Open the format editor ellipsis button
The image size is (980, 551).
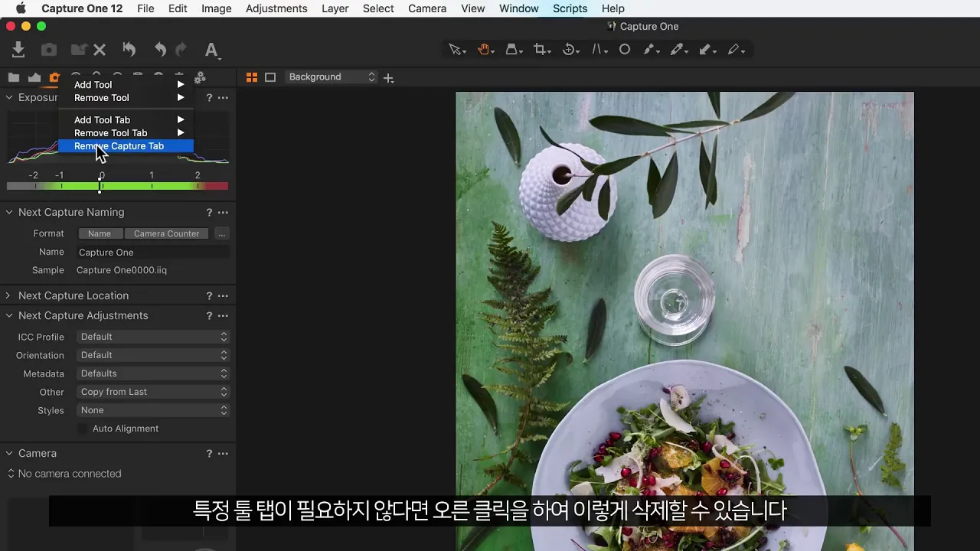(221, 234)
